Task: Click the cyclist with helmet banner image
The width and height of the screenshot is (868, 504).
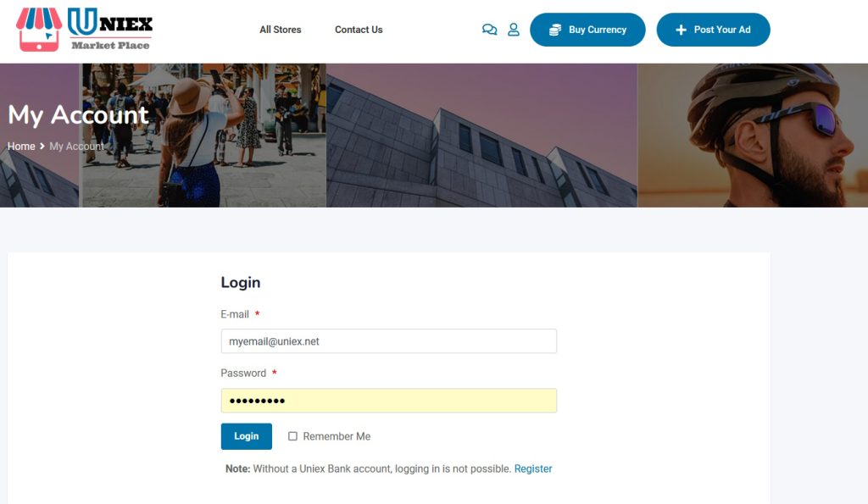Action: (753, 136)
